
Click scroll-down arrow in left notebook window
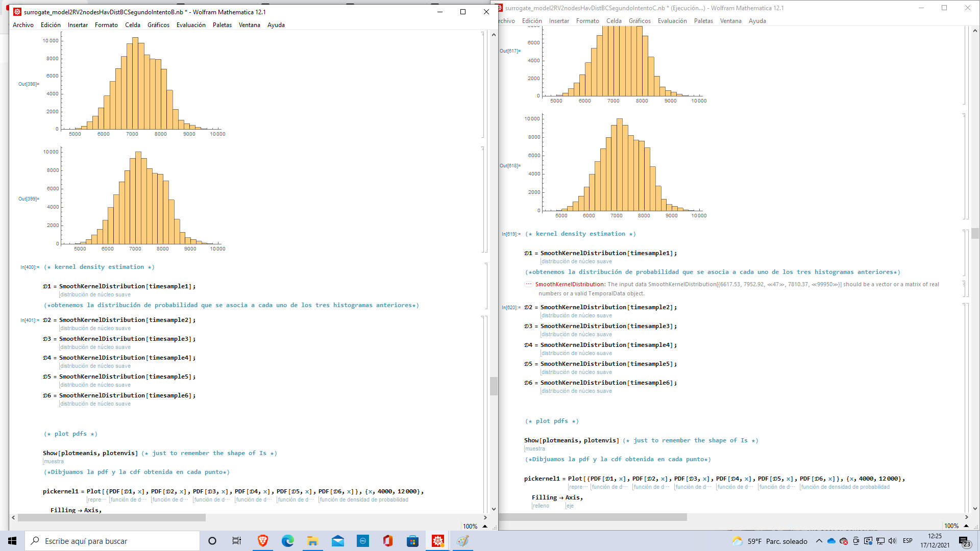pos(494,509)
